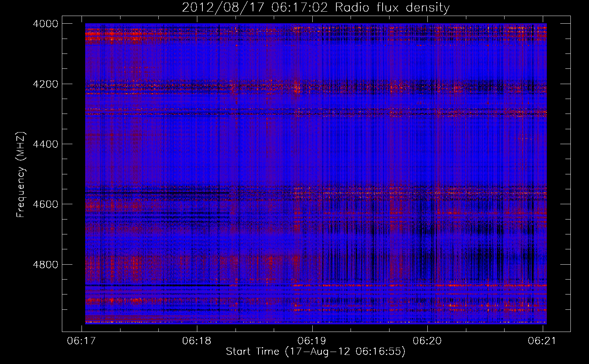The image size is (589, 364).
Task: Click the 4400 frequency tick label
Action: coord(46,144)
